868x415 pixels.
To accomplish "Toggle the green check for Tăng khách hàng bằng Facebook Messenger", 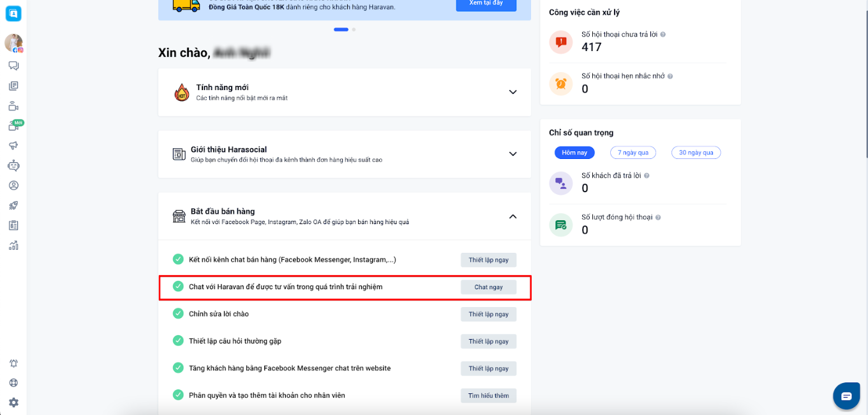I will pos(178,368).
